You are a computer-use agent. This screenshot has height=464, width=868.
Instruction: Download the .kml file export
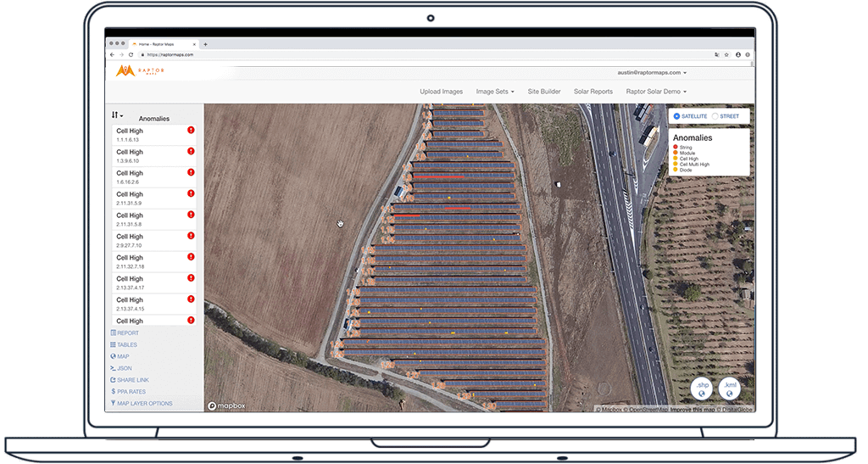[730, 389]
